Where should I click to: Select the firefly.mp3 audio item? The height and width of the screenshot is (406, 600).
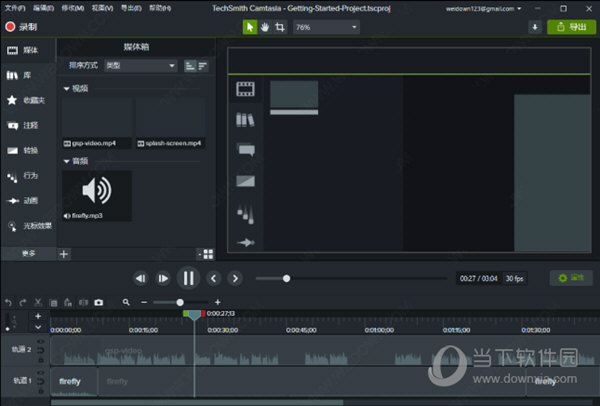97,196
